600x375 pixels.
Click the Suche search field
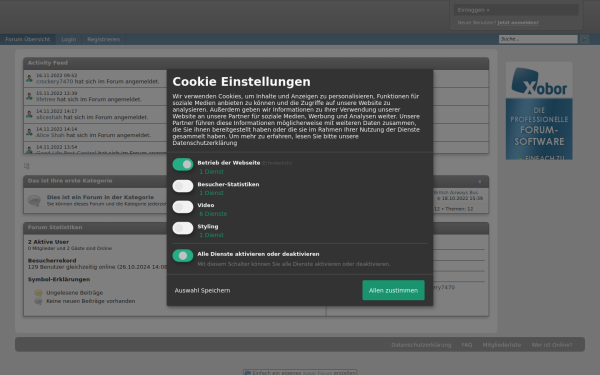[538, 39]
